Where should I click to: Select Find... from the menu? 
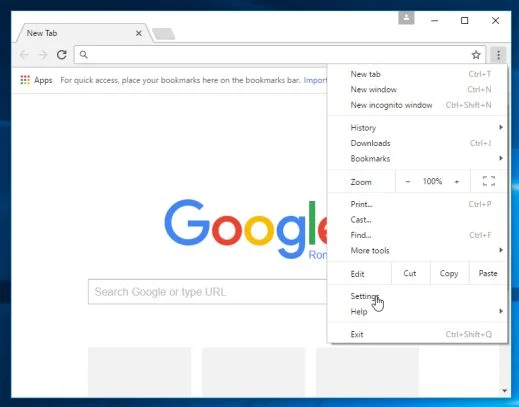pos(417,235)
